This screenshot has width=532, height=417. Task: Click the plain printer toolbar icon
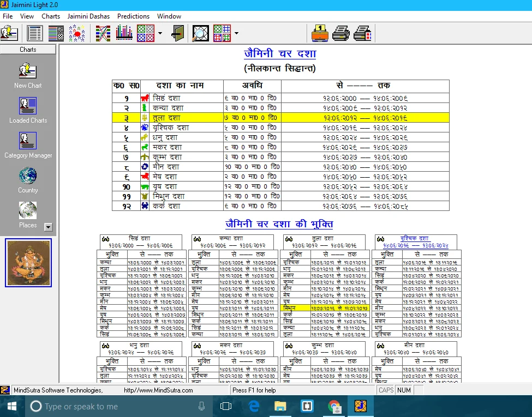tap(341, 33)
